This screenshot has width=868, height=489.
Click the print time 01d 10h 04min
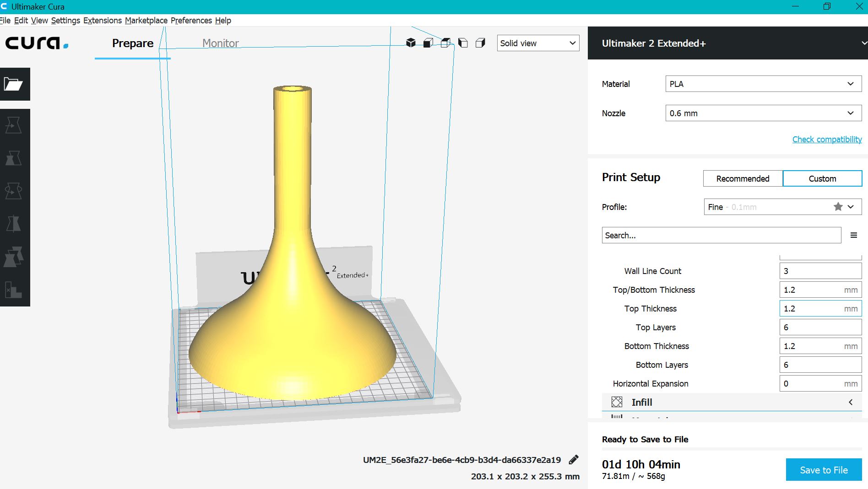click(x=641, y=464)
